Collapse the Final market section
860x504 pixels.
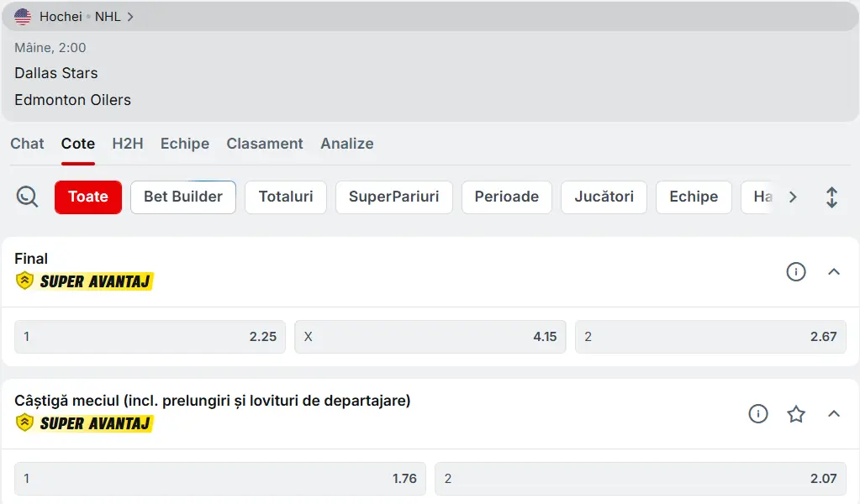pyautogui.click(x=833, y=271)
